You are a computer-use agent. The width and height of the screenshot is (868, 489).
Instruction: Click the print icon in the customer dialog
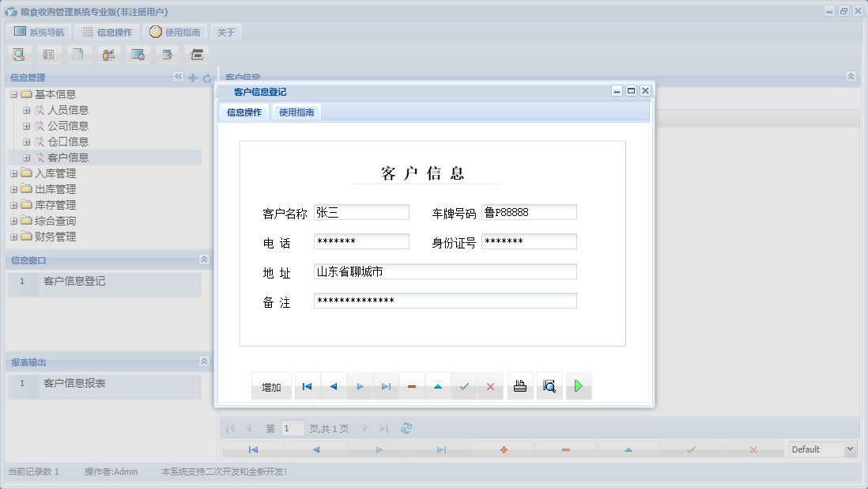tap(520, 385)
